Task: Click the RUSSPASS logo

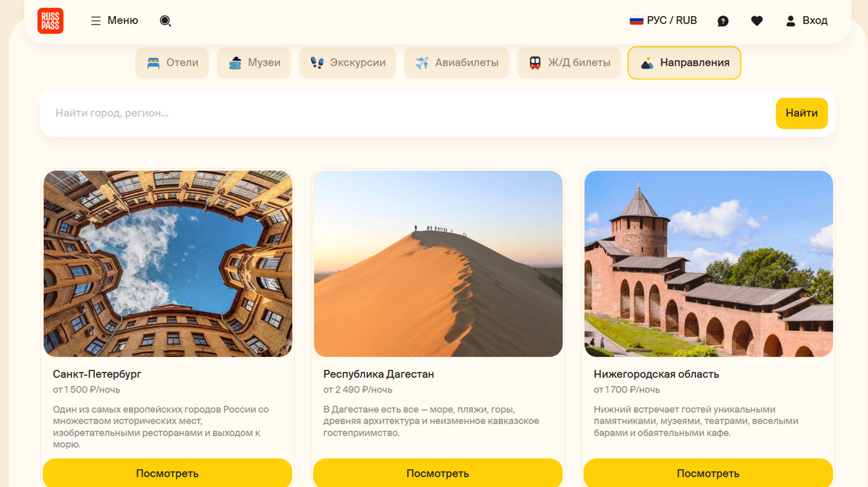Action: pos(50,21)
